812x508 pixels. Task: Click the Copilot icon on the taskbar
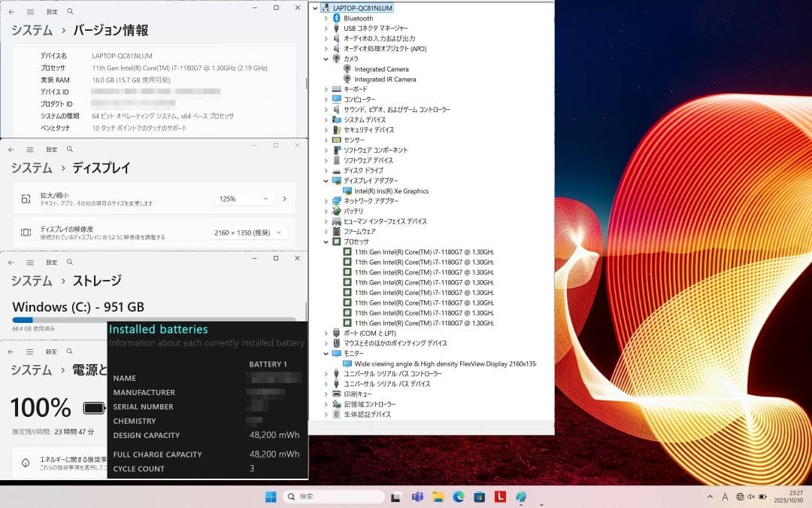[520, 497]
